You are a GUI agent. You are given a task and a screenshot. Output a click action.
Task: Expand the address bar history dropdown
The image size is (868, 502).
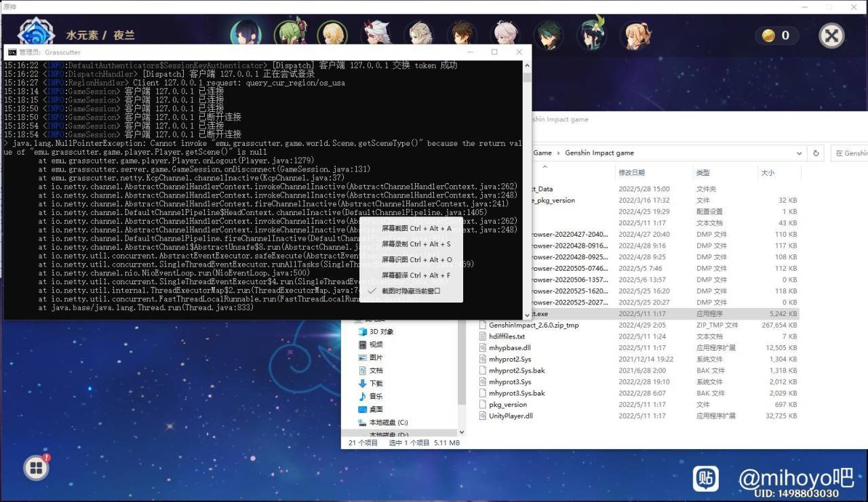(799, 153)
